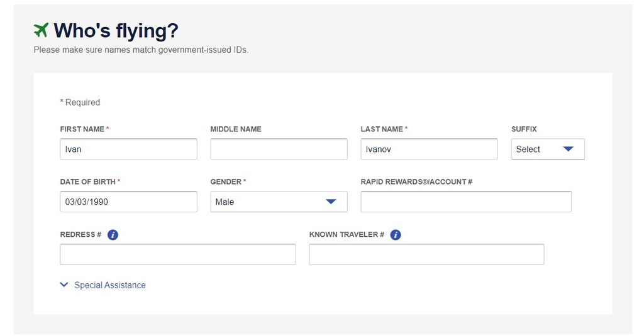The image size is (644, 336).
Task: Click the FIRST NAME field label
Action: click(82, 129)
